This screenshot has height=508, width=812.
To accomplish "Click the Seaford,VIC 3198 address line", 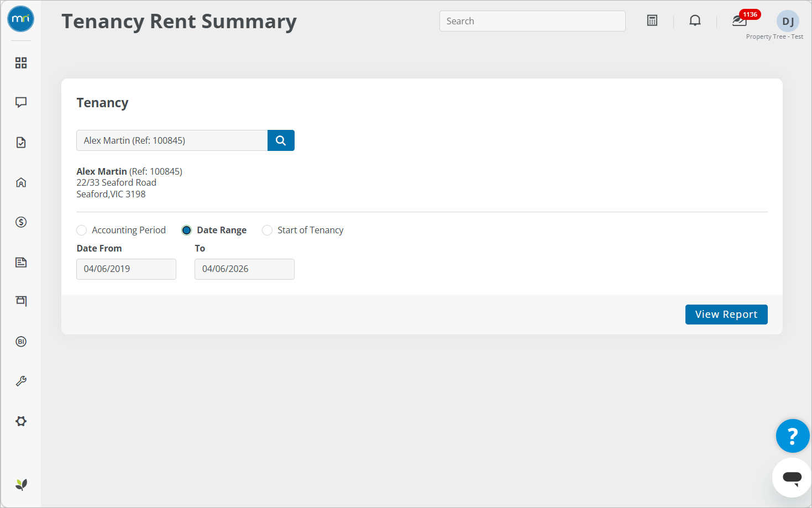I will 111,194.
